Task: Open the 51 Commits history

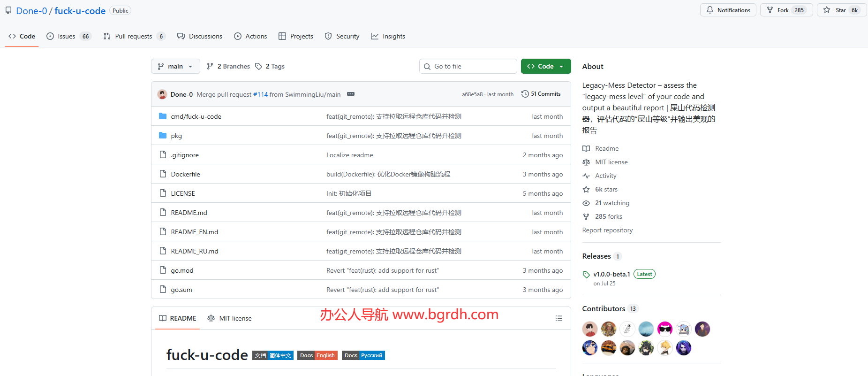Action: (x=541, y=94)
